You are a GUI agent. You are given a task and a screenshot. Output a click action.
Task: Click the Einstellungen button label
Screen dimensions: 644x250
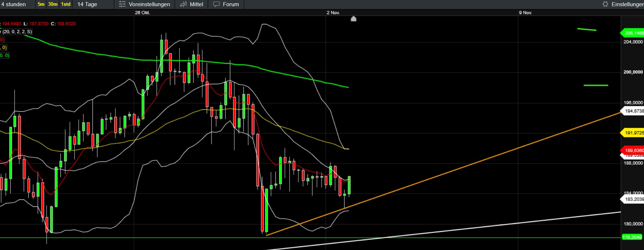pyautogui.click(x=627, y=4)
